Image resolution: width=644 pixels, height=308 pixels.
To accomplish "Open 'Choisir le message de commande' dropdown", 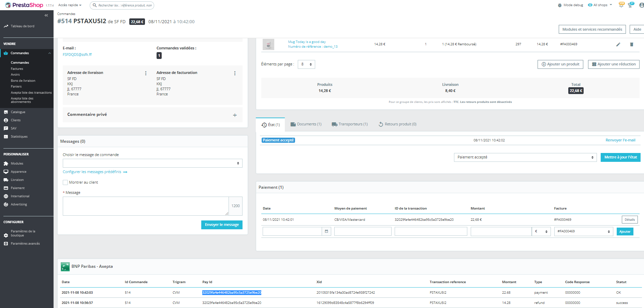I will point(152,163).
